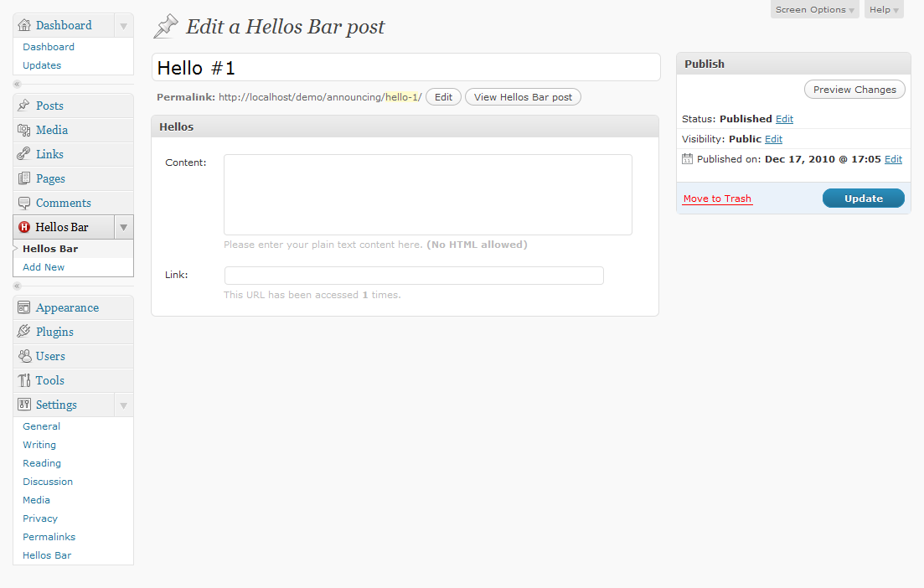The image size is (924, 588).
Task: Toggle the Settings menu arrow
Action: (x=123, y=405)
